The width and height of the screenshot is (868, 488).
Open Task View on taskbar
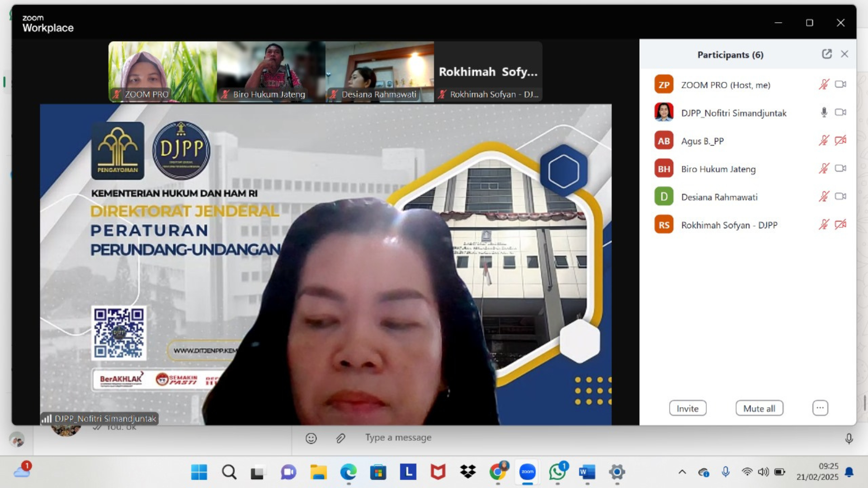pyautogui.click(x=258, y=472)
